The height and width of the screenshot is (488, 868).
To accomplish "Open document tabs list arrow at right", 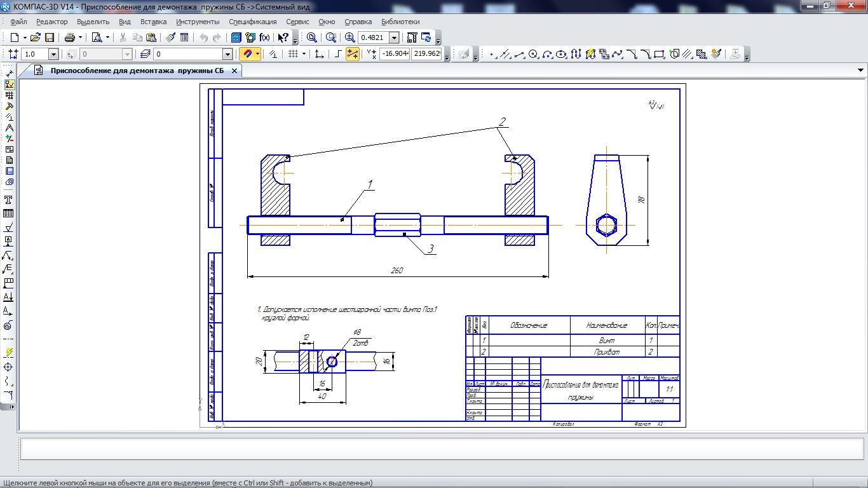I will 860,71.
